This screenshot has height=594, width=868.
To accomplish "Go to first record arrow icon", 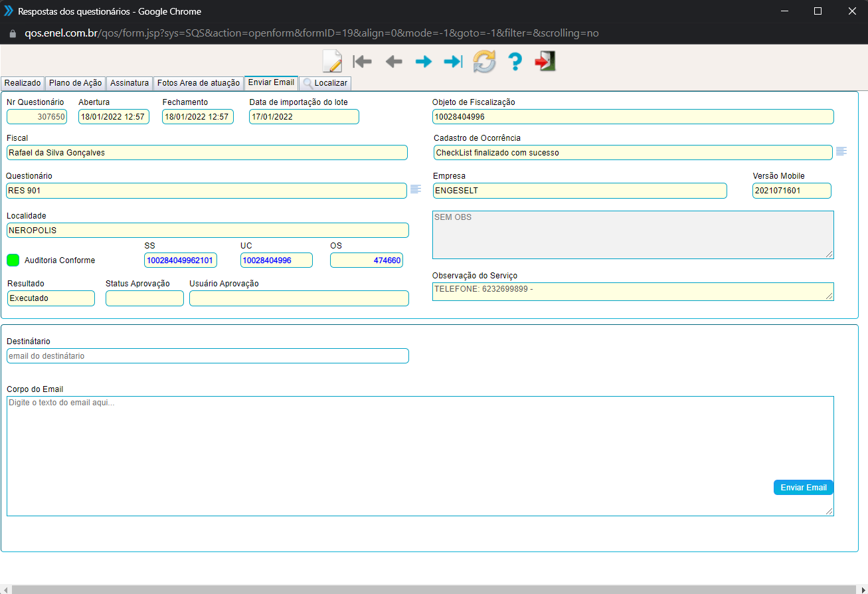I will point(363,62).
